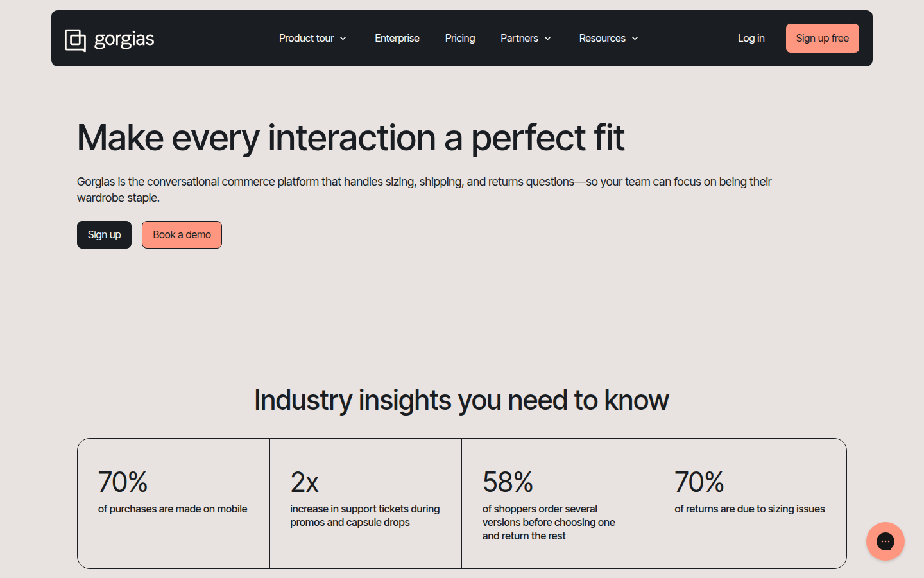Click the Industry insights section heading
Image resolution: width=924 pixels, height=578 pixels.
tap(461, 400)
